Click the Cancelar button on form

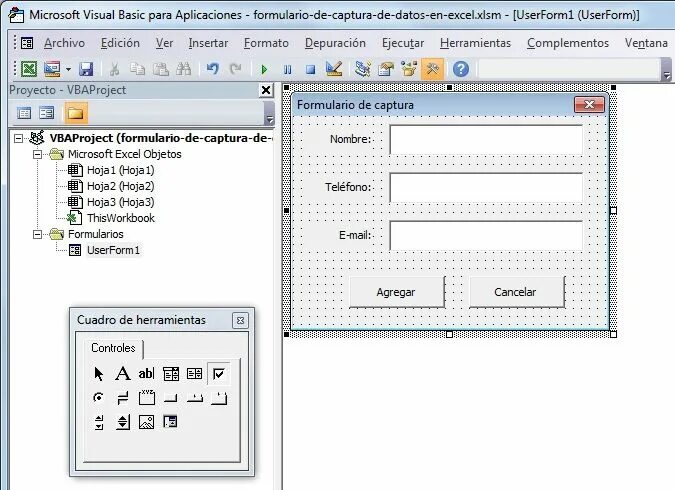(x=517, y=292)
